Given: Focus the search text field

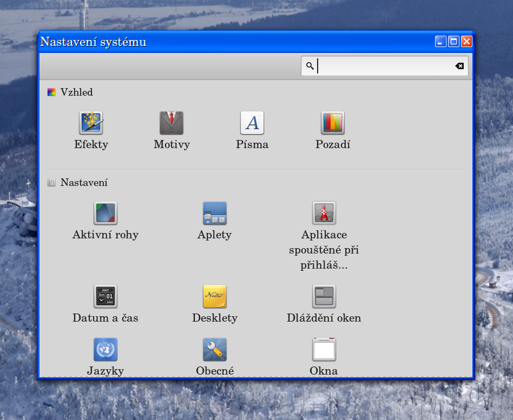Looking at the screenshot, I should click(384, 66).
